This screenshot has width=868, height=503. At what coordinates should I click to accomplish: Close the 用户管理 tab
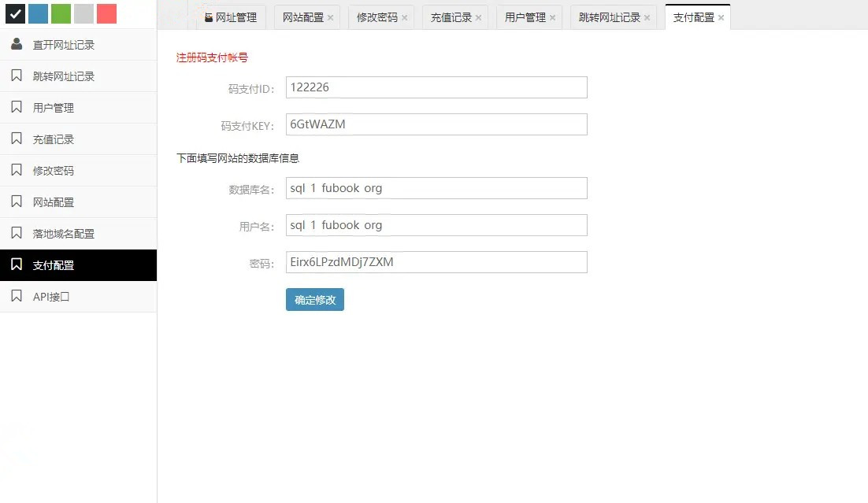point(552,17)
